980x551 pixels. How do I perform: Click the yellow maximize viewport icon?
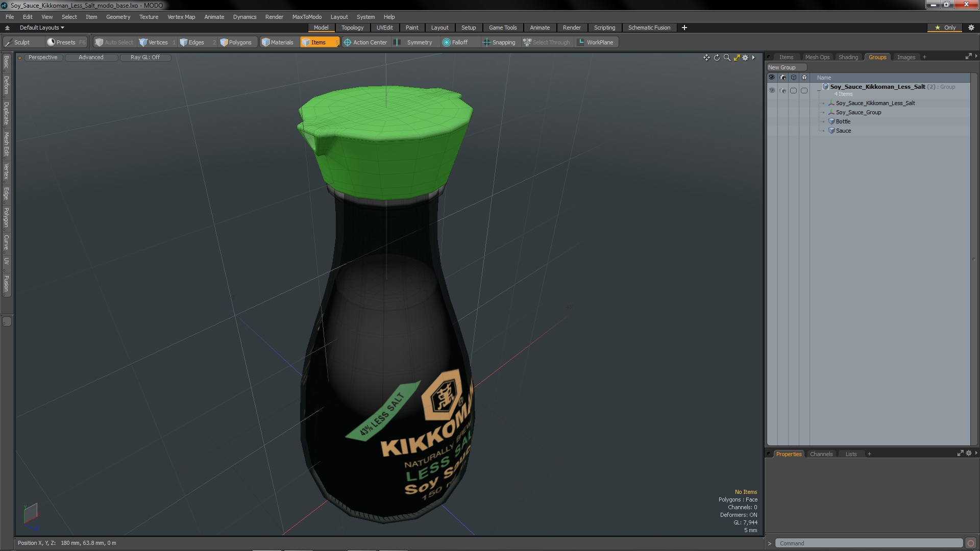(x=737, y=58)
